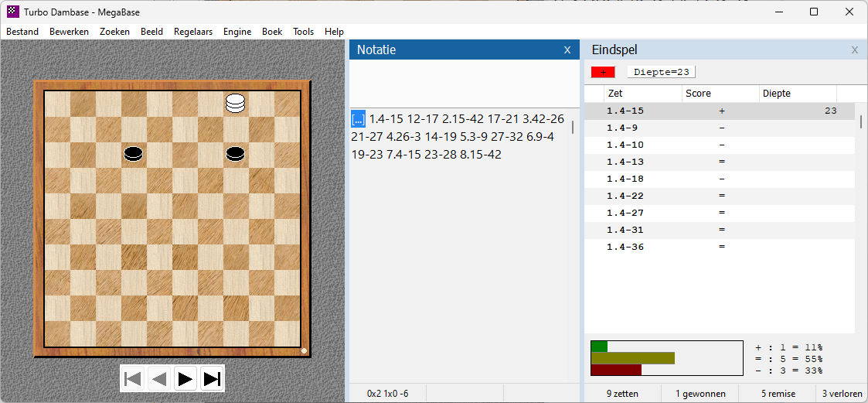The height and width of the screenshot is (403, 868).
Task: Maximize the Turbo Dambase window
Action: (814, 12)
